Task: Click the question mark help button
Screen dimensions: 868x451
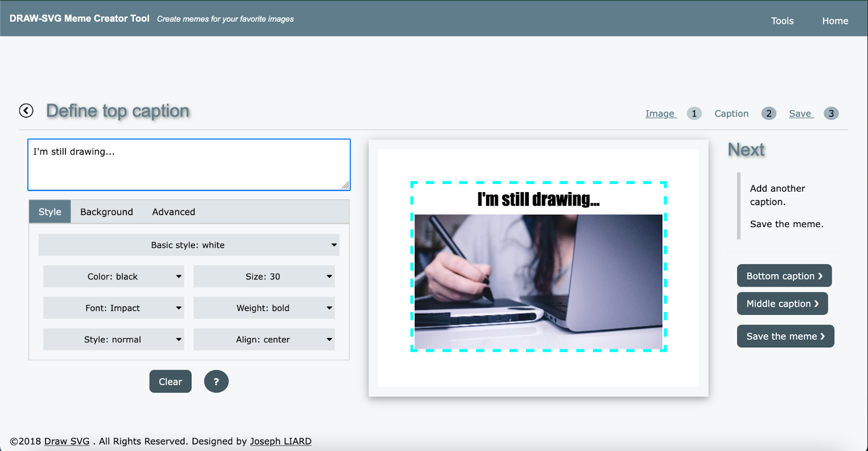Action: point(216,382)
